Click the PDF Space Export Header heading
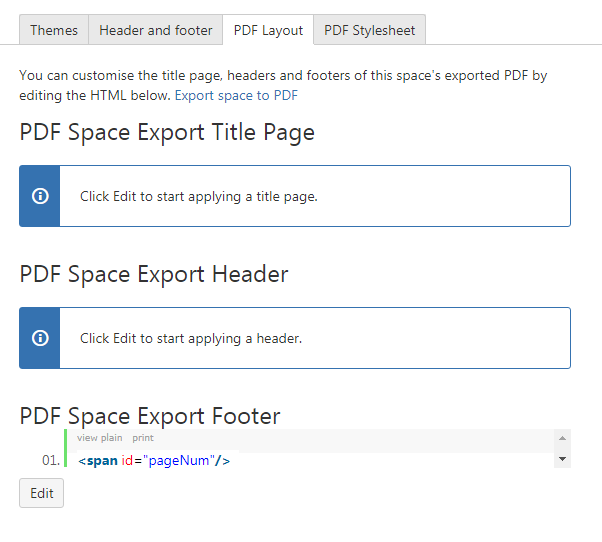Viewport: 602px width, 542px height. point(154,274)
